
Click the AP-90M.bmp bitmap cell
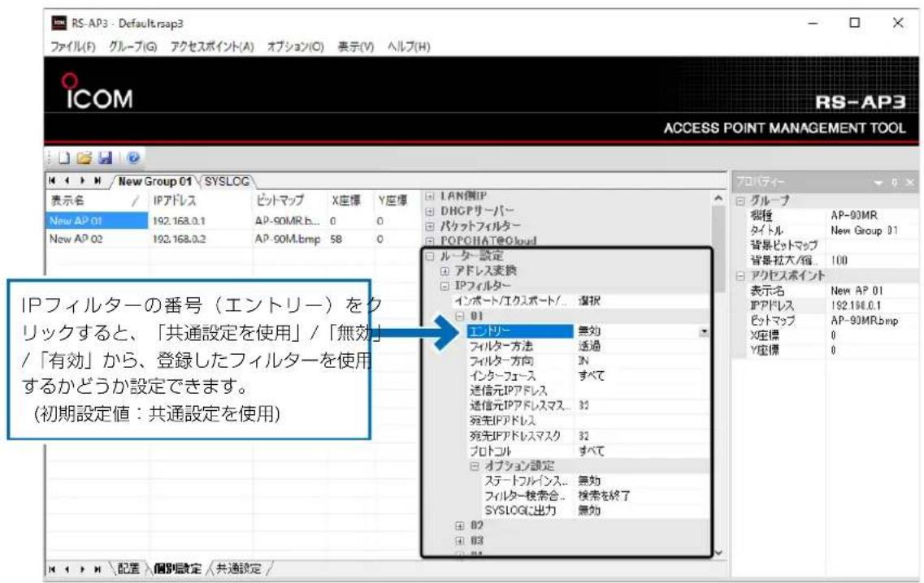point(288,239)
